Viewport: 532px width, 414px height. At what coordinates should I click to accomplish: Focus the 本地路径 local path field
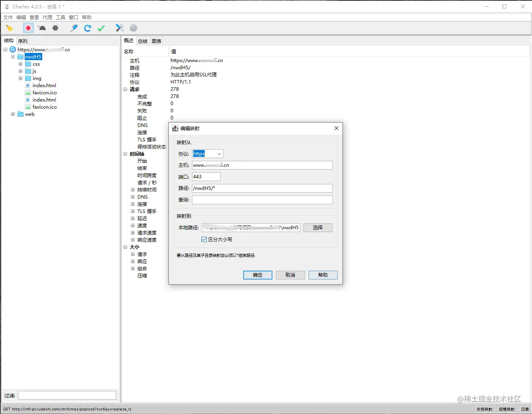pos(251,228)
